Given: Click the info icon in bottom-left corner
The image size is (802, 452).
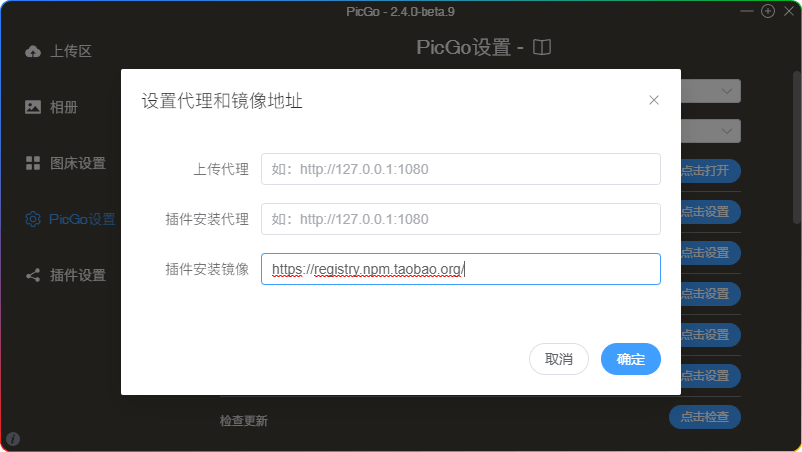Looking at the screenshot, I should point(13,438).
